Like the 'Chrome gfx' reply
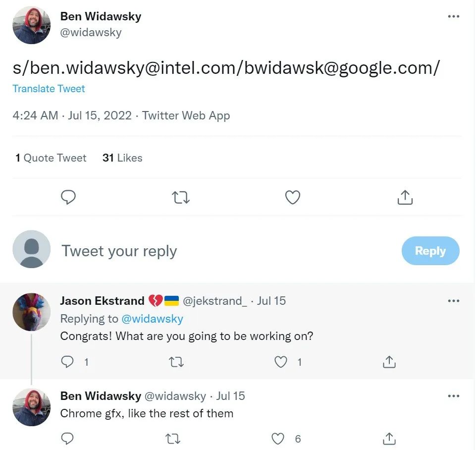 click(279, 439)
